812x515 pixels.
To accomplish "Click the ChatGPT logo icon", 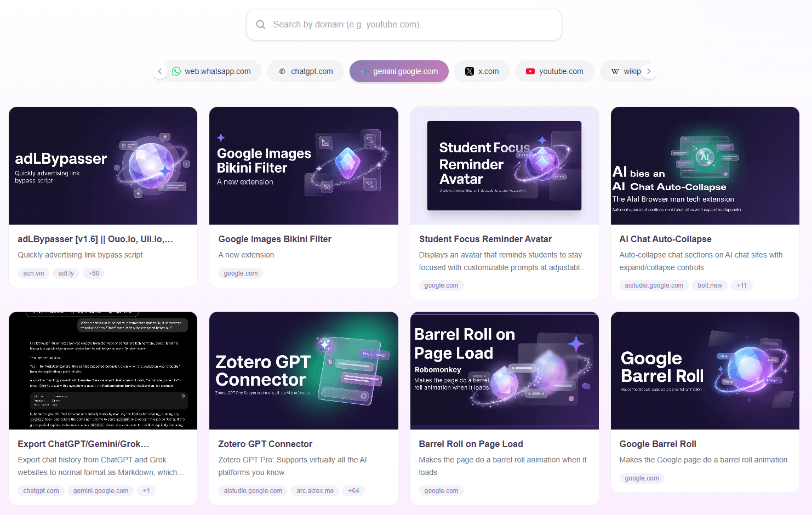I will (x=282, y=71).
